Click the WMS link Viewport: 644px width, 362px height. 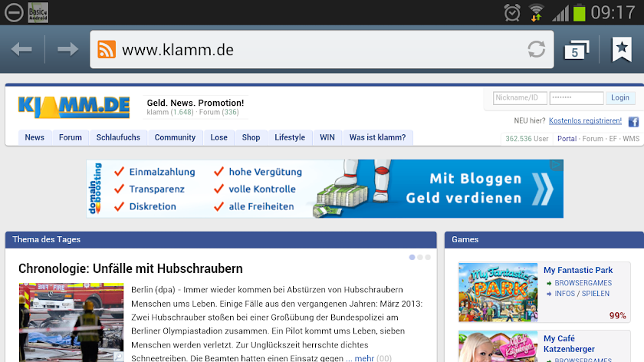[631, 139]
